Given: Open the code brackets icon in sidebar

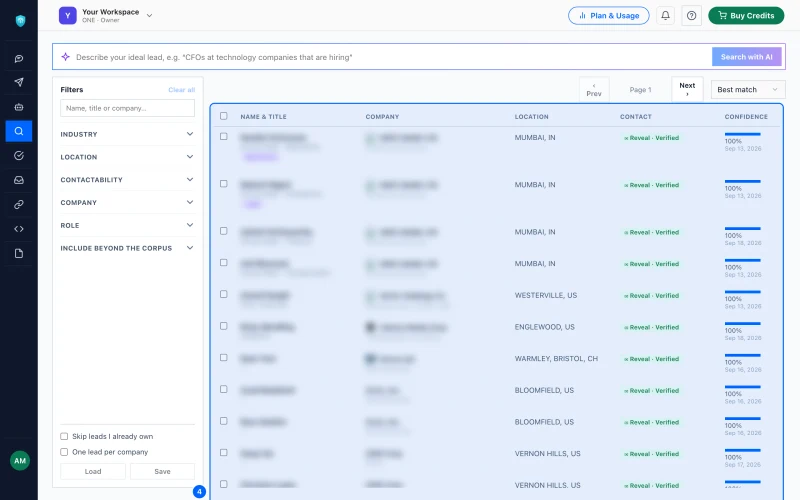Looking at the screenshot, I should (19, 229).
